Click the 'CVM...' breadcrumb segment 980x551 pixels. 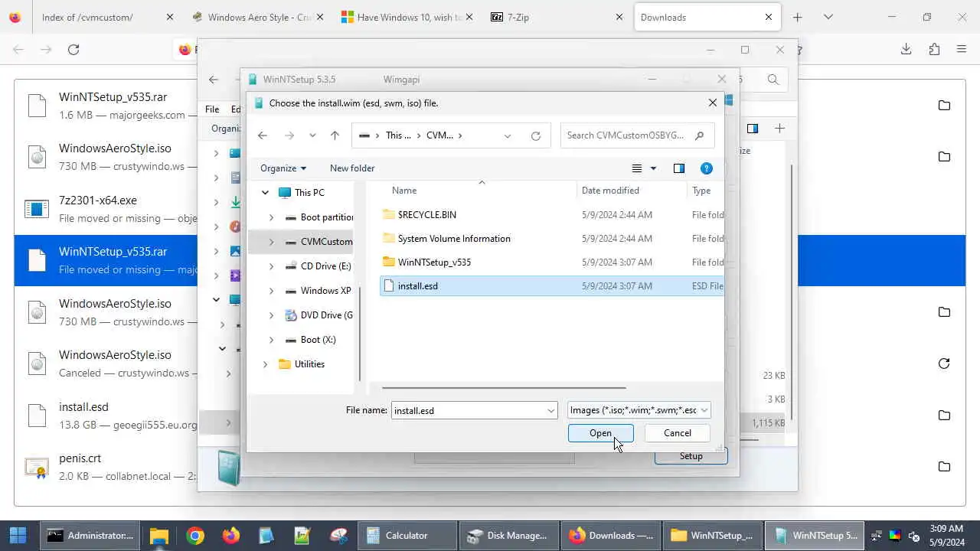[x=439, y=135]
